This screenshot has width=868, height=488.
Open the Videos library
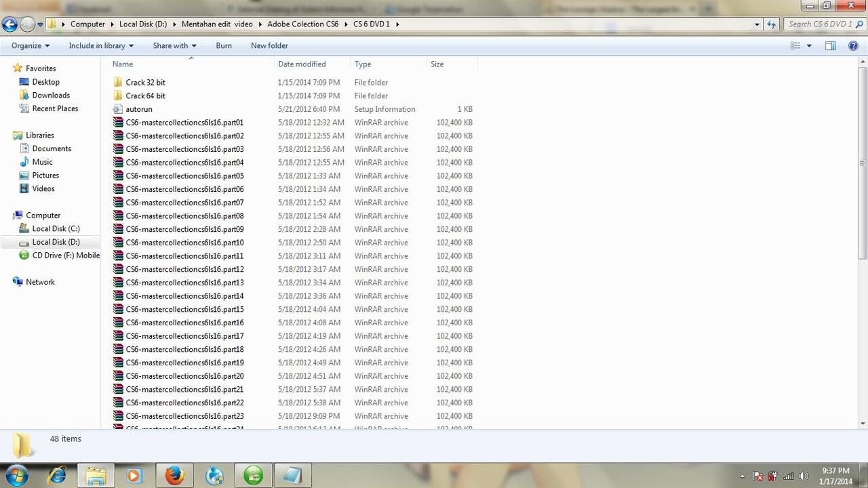(x=43, y=188)
